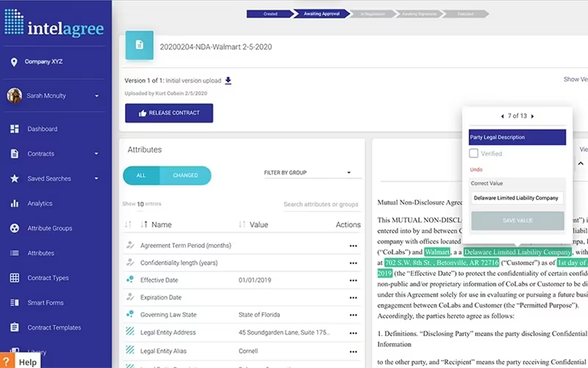Click the Legal Entity Address striped icon
The height and width of the screenshot is (368, 588).
coord(130,331)
